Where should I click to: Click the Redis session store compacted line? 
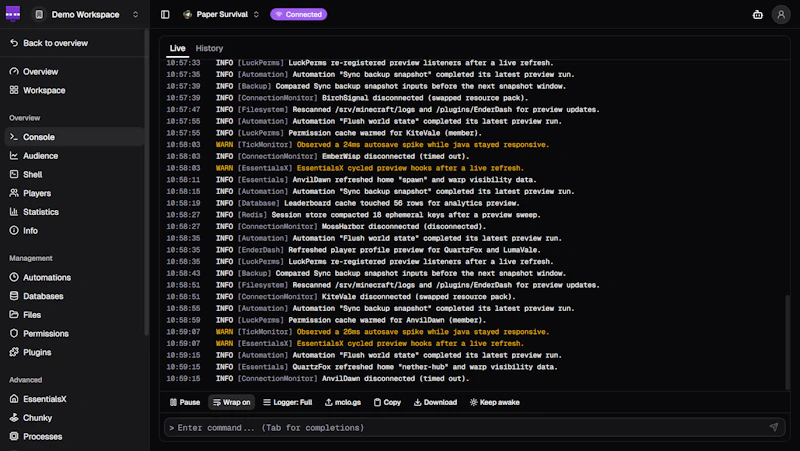(x=353, y=215)
